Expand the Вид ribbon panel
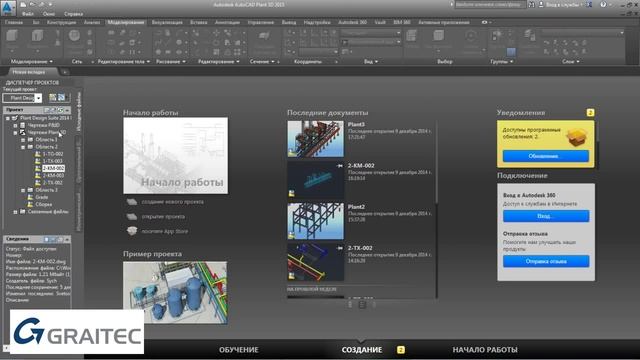Viewport: 640px width, 360px height. pyautogui.click(x=371, y=62)
